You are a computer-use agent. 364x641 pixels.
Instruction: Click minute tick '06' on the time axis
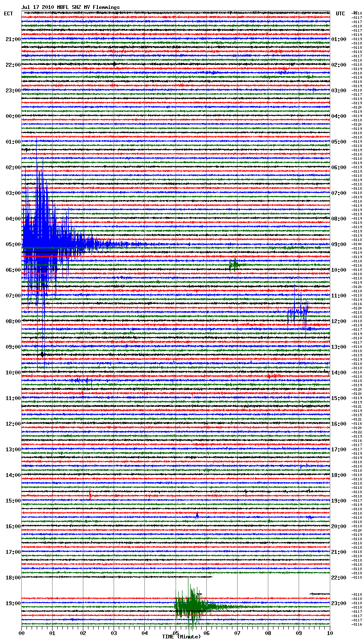[207, 633]
